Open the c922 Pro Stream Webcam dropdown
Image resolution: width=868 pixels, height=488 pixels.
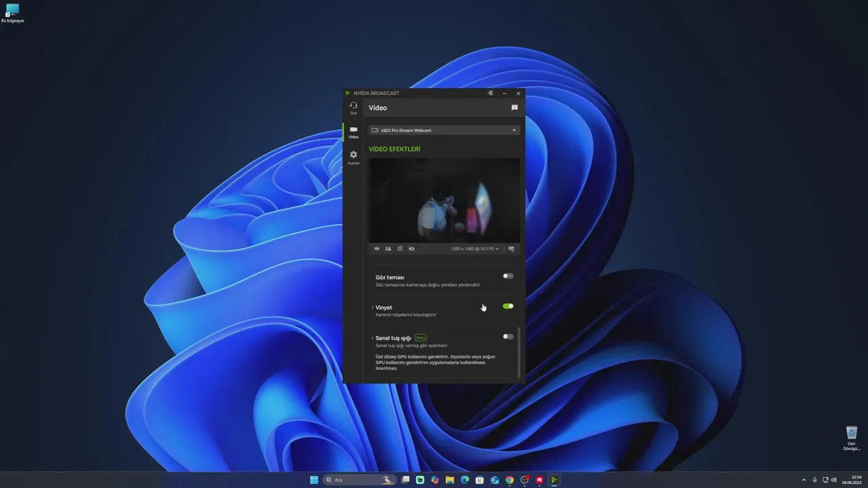[444, 130]
